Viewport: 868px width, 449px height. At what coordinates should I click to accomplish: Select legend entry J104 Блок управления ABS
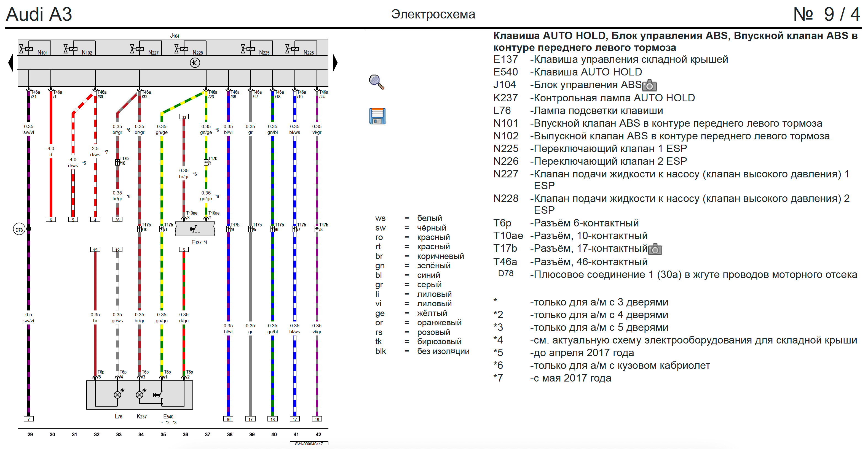[567, 85]
